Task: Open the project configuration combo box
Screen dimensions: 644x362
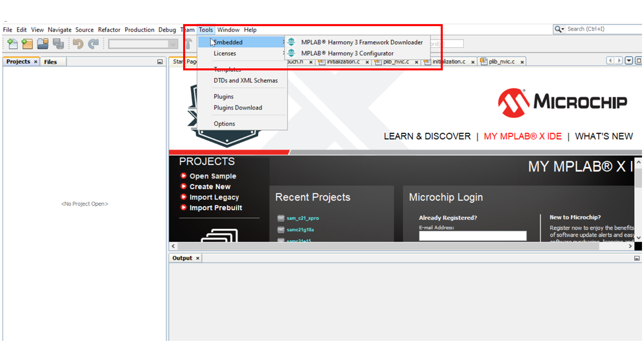Action: (x=143, y=44)
